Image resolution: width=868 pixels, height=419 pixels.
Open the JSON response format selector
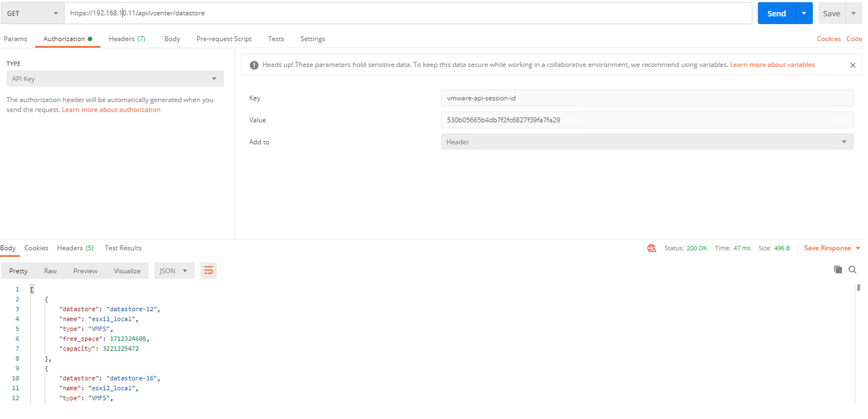coord(174,271)
